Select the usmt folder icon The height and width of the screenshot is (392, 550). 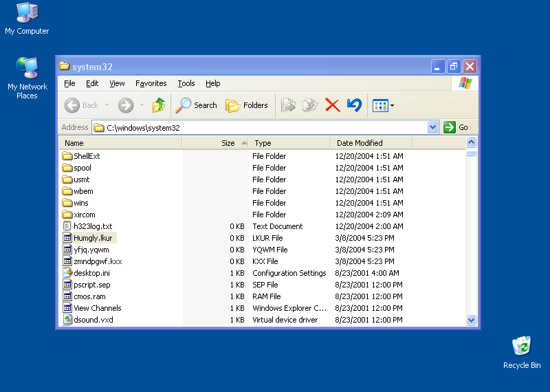point(67,179)
